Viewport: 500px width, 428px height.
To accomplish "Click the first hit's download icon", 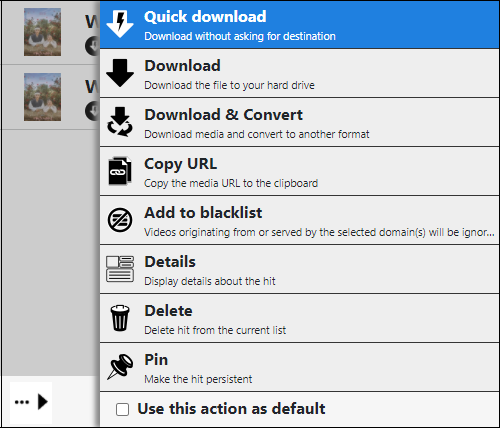I will tap(92, 46).
